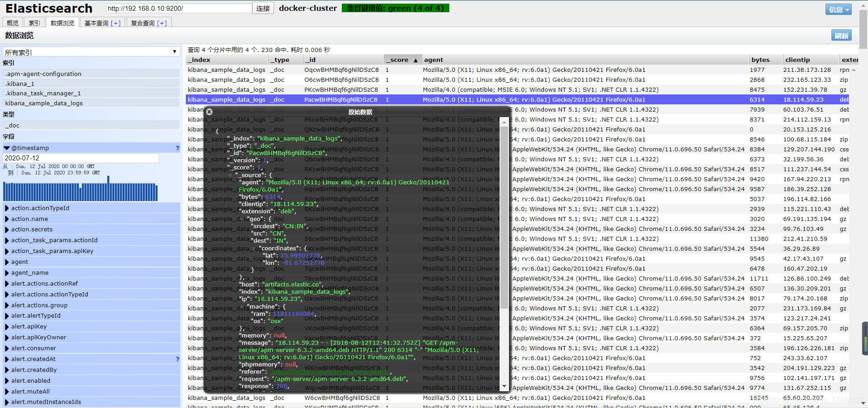
Task: Click bytes cell 11380
Action: click(x=759, y=239)
